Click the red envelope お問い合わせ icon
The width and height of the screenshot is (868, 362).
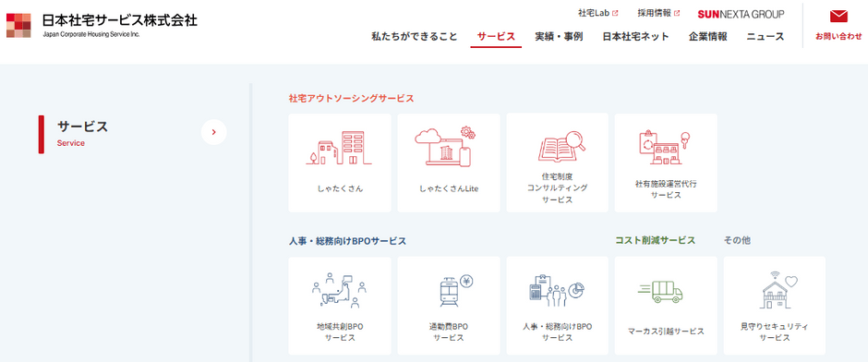pyautogui.click(x=838, y=16)
